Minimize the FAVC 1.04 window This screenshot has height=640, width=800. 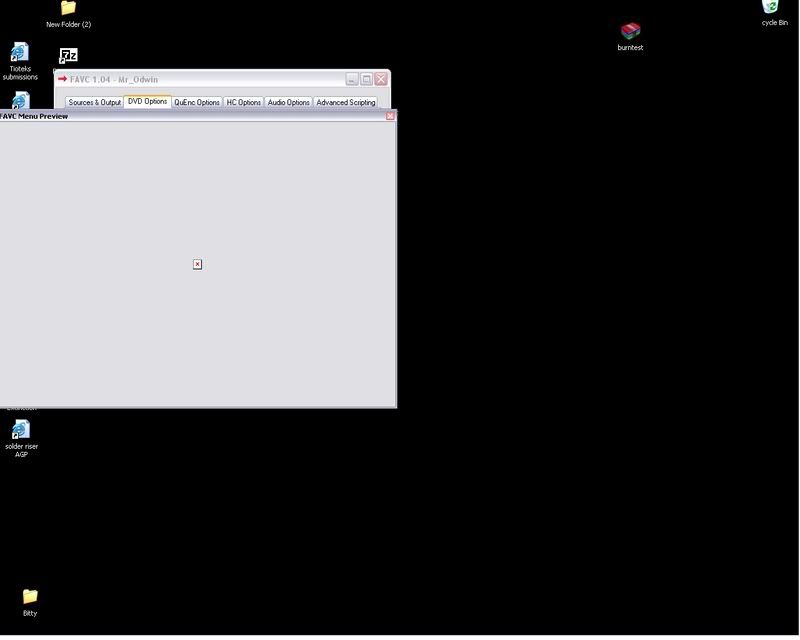pyautogui.click(x=352, y=79)
